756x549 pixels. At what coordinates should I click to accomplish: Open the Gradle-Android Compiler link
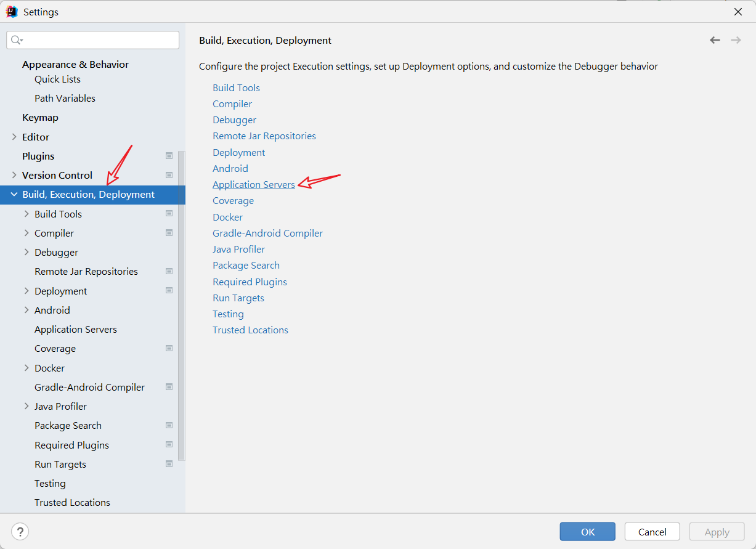tap(267, 233)
